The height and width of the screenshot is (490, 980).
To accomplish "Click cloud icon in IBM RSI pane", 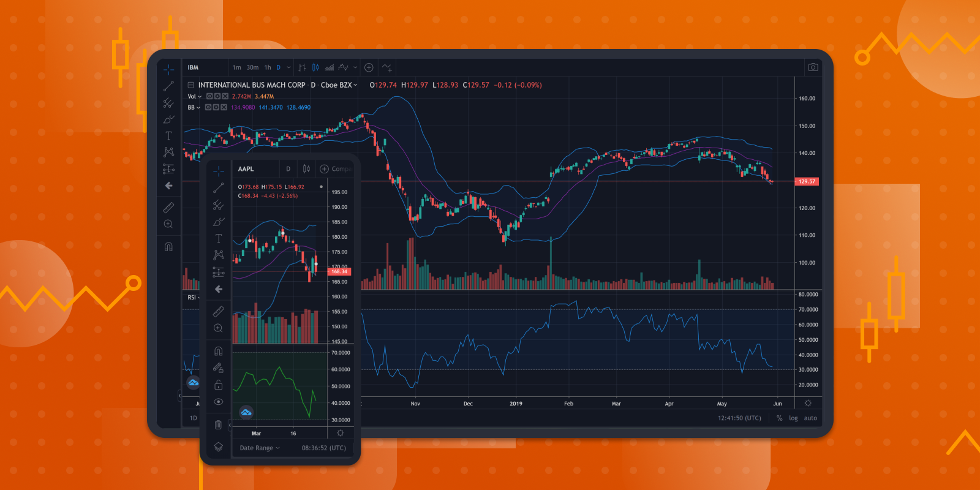I will coord(193,383).
